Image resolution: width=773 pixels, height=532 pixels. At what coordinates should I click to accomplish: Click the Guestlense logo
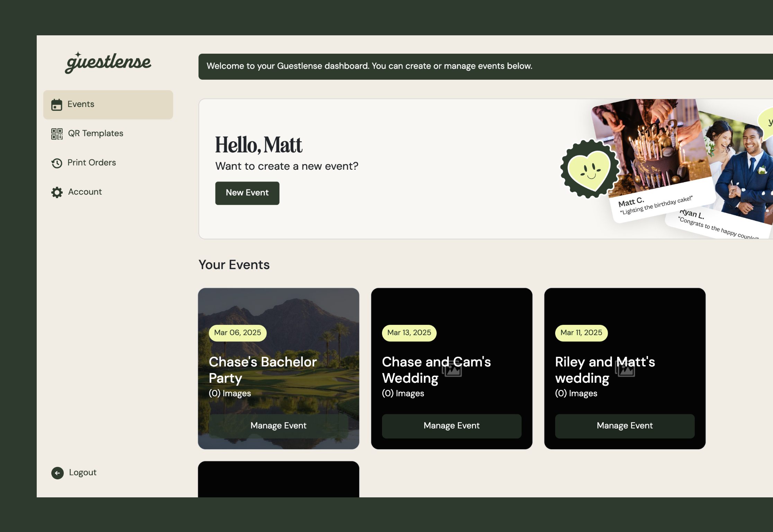coord(108,62)
